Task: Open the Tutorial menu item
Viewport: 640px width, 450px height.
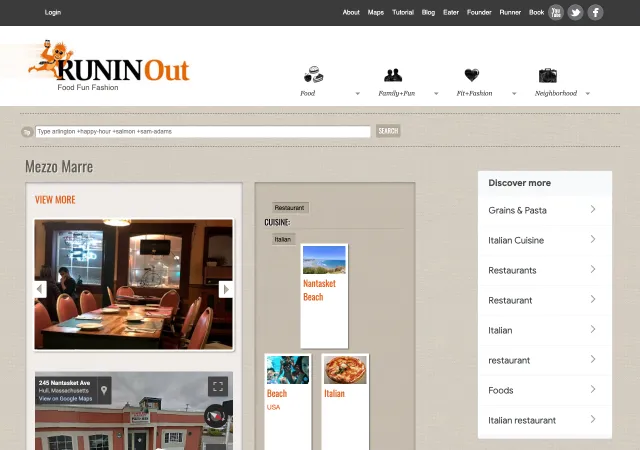Action: click(403, 13)
